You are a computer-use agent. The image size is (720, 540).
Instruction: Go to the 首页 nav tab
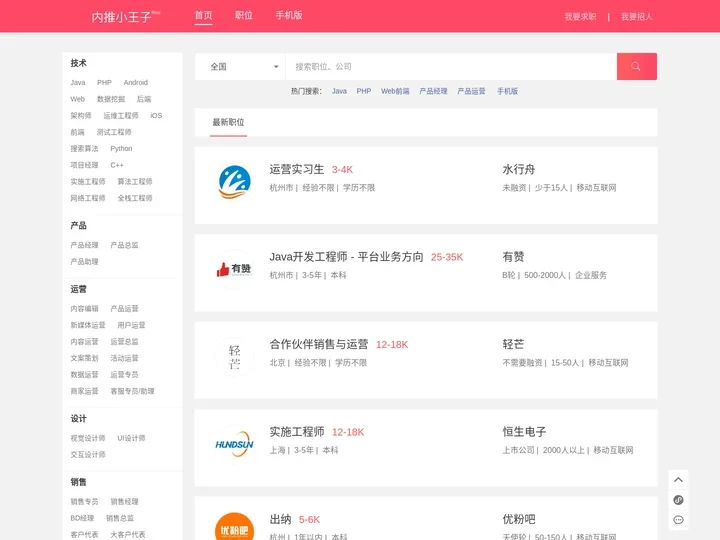tap(203, 15)
